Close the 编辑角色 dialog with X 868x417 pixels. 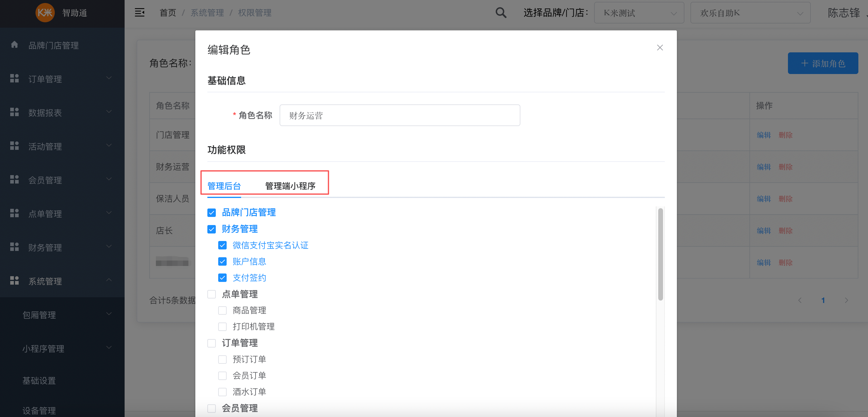[659, 48]
